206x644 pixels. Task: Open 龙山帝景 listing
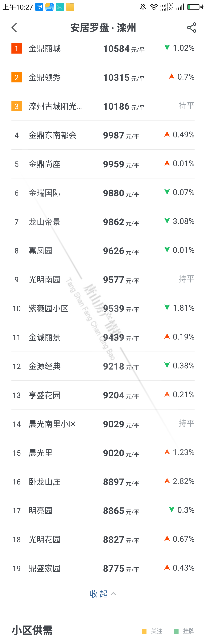point(45,222)
